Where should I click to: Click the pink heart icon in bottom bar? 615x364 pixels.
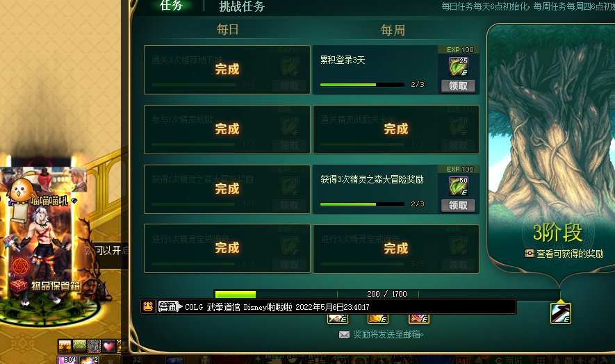point(108,347)
